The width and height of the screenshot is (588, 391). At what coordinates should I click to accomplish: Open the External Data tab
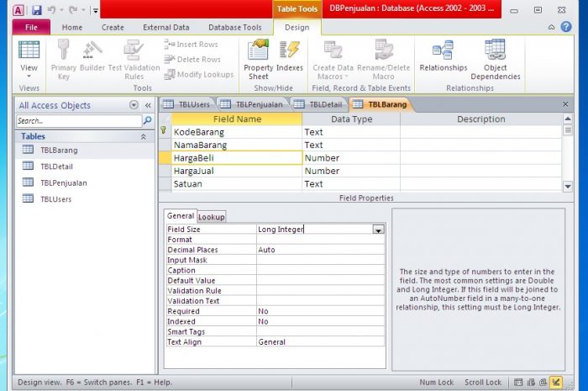pyautogui.click(x=166, y=28)
